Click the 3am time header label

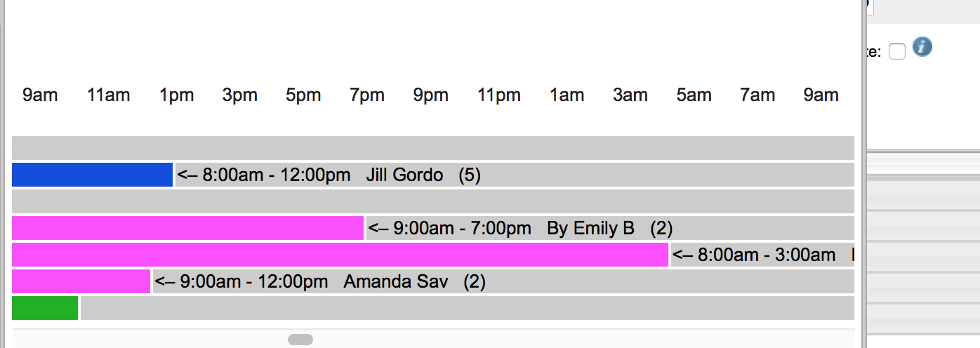[x=630, y=95]
